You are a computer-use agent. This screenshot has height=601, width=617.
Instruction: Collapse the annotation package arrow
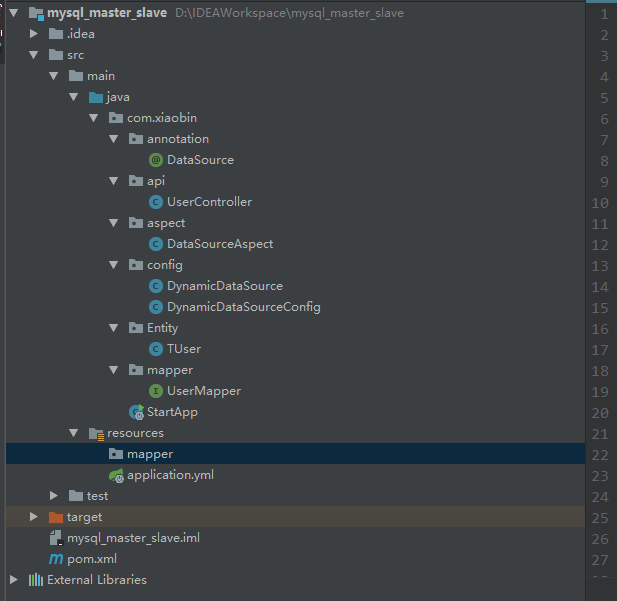point(114,139)
